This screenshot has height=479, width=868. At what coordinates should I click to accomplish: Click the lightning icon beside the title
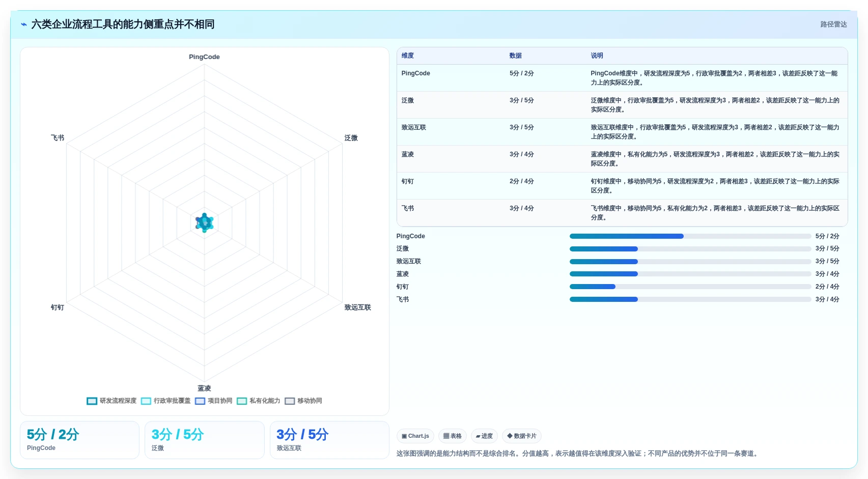23,24
